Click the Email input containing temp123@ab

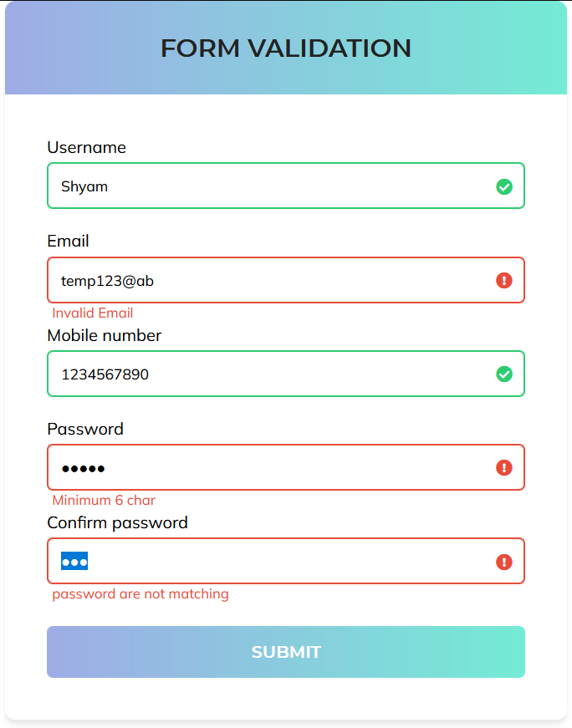click(x=251, y=280)
